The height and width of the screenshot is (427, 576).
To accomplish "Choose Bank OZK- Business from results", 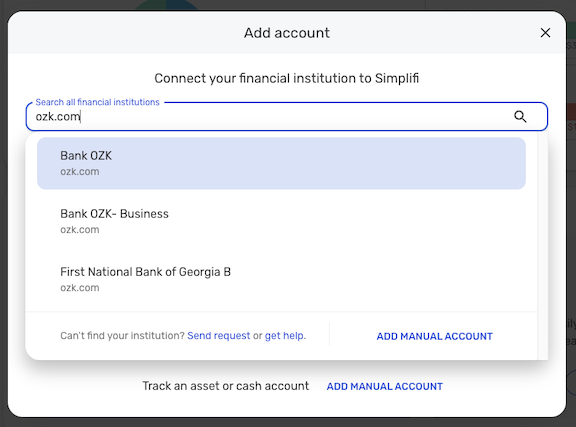I will click(281, 221).
